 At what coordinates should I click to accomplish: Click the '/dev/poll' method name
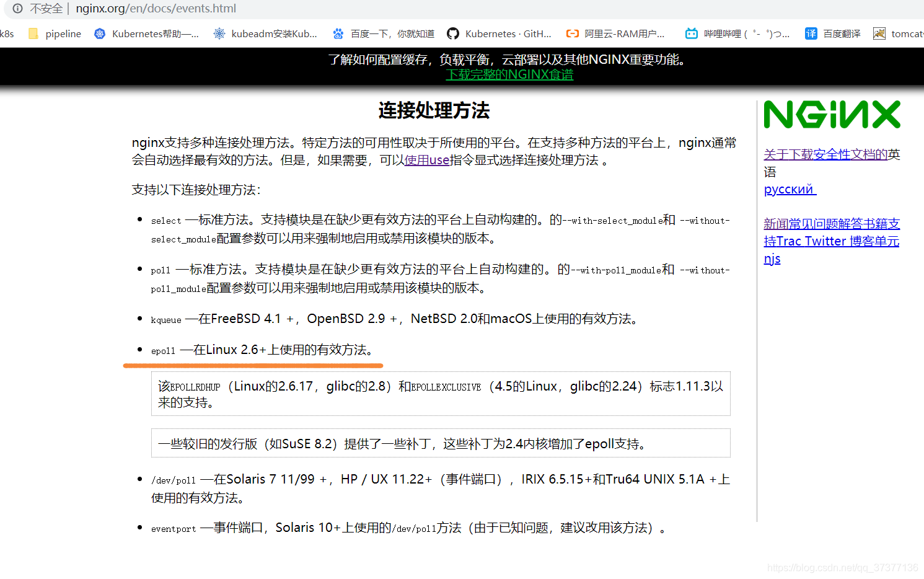point(174,480)
